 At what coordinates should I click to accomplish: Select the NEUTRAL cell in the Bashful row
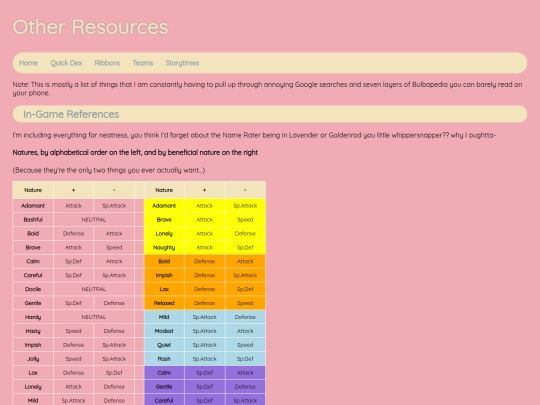(94, 220)
